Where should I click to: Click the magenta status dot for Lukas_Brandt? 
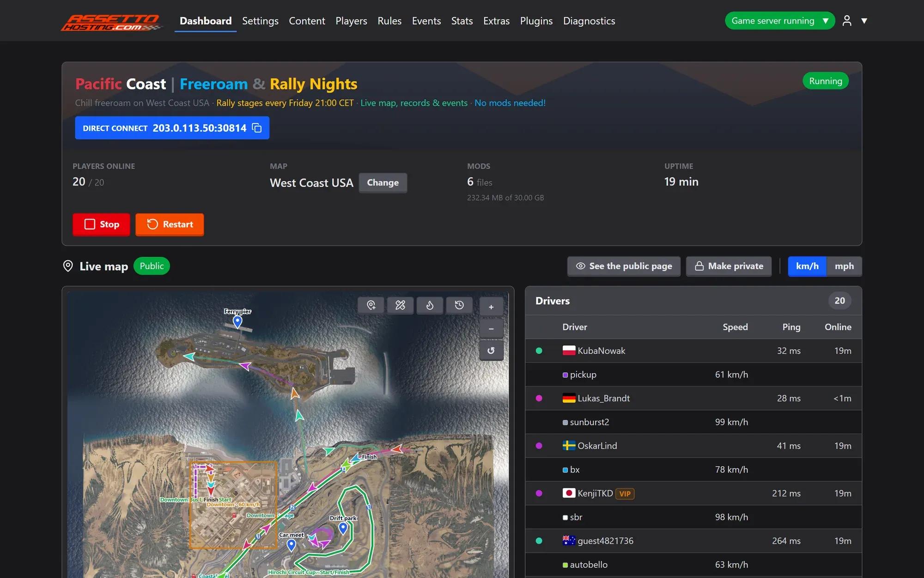tap(539, 398)
